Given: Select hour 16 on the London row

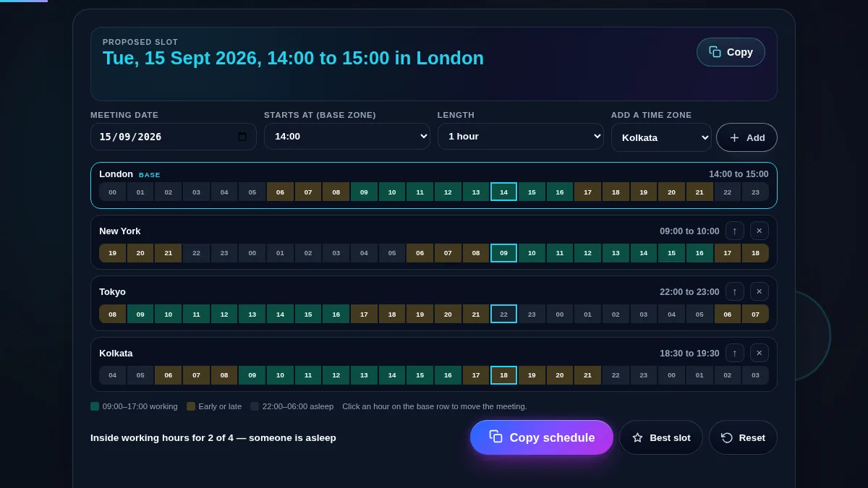Looking at the screenshot, I should [560, 192].
